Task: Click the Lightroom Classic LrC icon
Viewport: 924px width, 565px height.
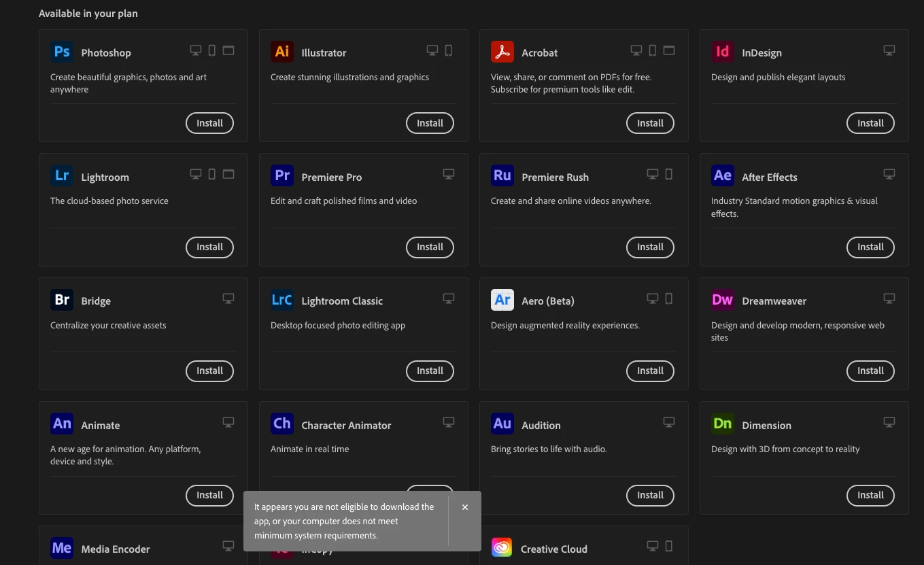Action: point(282,300)
